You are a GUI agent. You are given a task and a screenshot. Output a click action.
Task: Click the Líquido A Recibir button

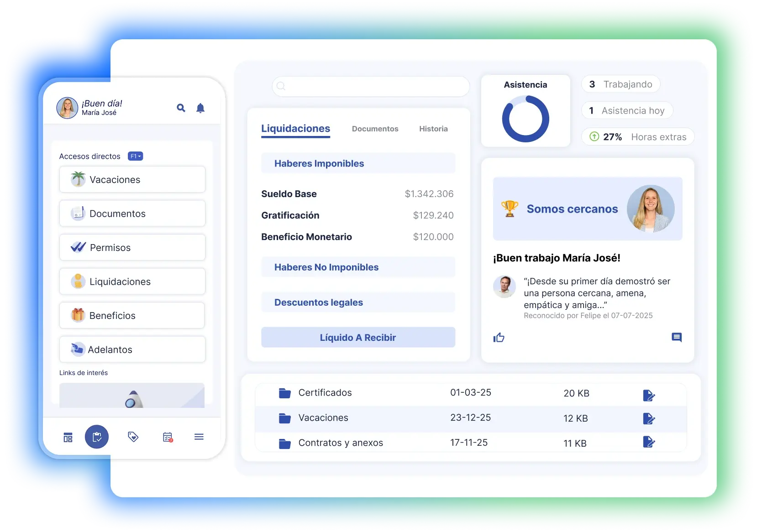click(358, 337)
